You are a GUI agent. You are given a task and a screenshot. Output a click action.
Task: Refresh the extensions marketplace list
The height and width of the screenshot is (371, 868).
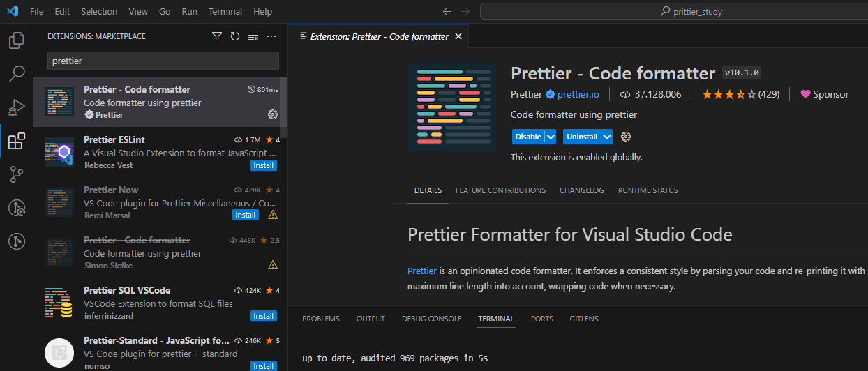[235, 36]
